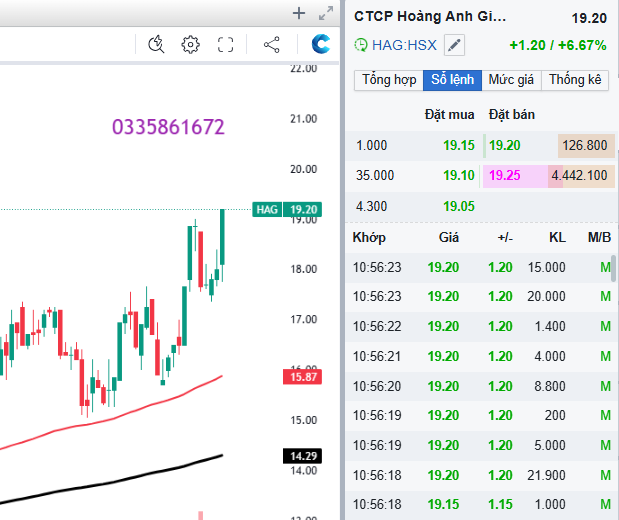Share the chart with share icon
This screenshot has height=520, width=619.
(272, 45)
